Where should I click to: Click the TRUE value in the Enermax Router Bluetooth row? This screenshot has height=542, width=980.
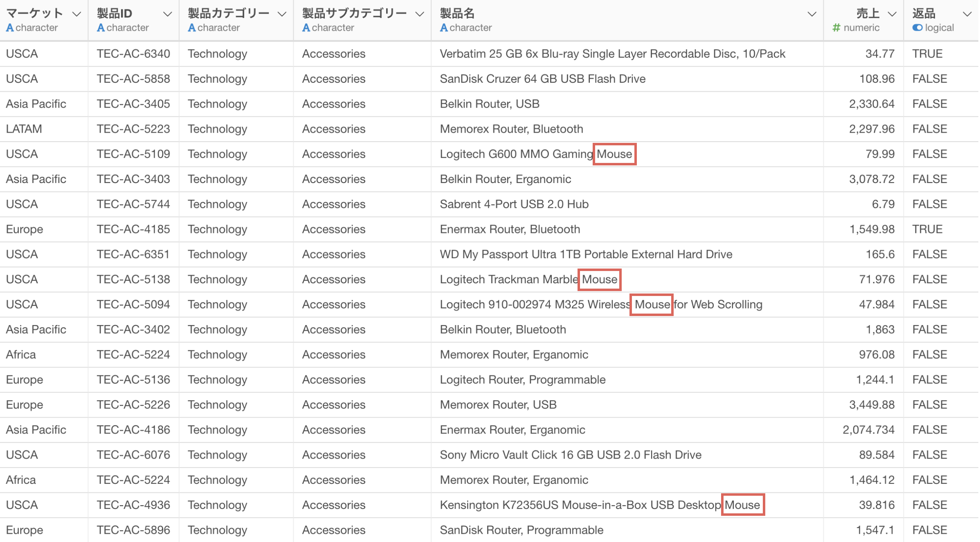(927, 229)
